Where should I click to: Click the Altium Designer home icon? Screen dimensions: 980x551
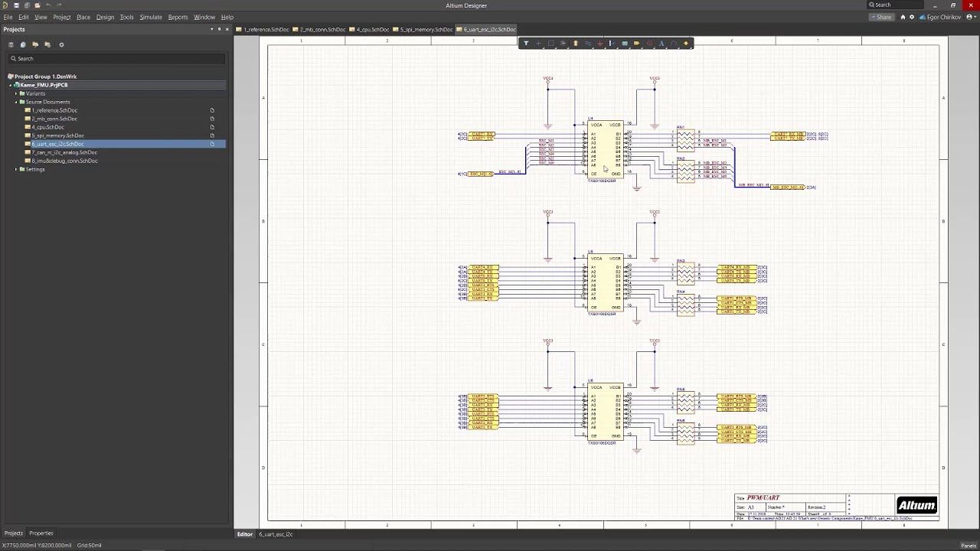[x=7, y=5]
